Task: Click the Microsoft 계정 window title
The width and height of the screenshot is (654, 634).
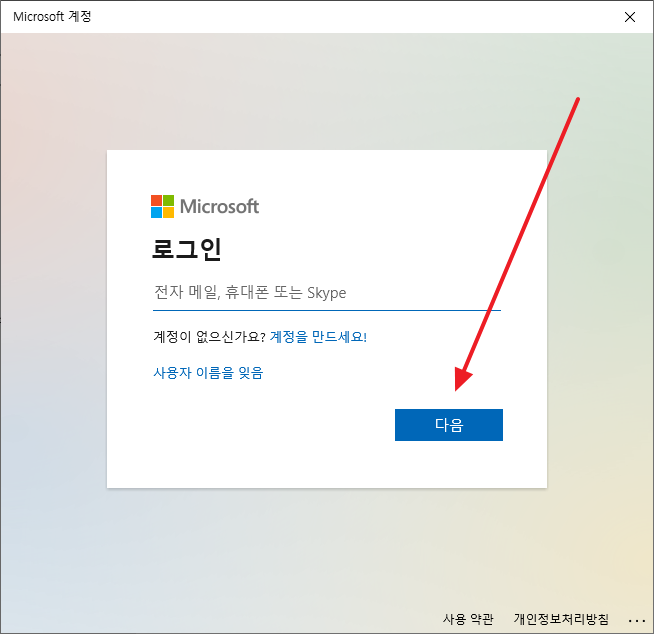Action: tap(52, 16)
